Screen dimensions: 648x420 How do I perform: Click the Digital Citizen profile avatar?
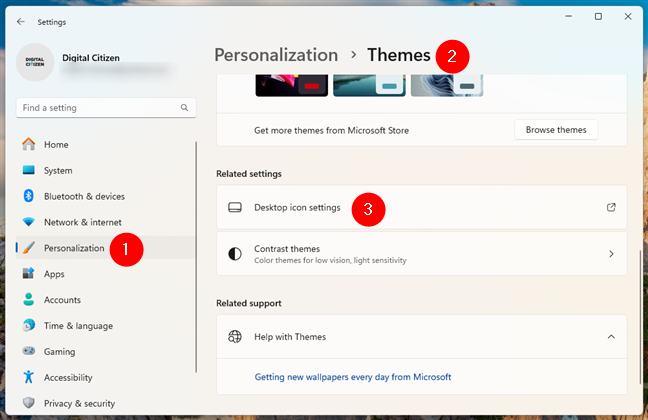coord(35,62)
